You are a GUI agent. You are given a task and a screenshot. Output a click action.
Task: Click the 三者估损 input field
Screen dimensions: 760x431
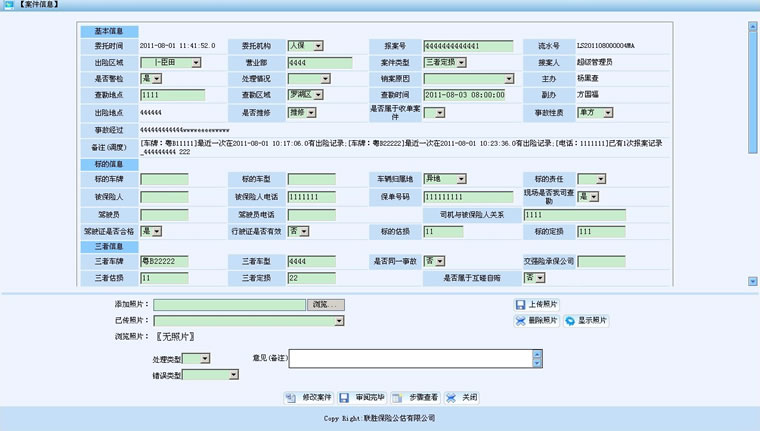(164, 278)
